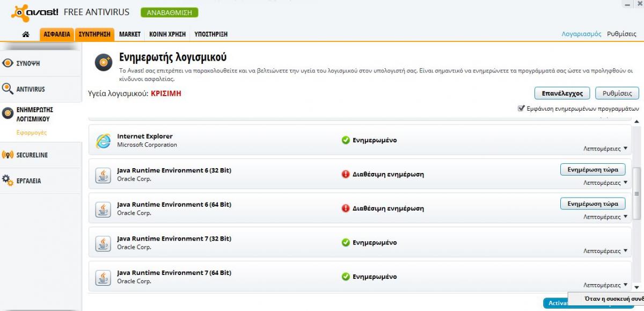644x311 pixels.
Task: Click the avast! logo icon
Action: 20,13
